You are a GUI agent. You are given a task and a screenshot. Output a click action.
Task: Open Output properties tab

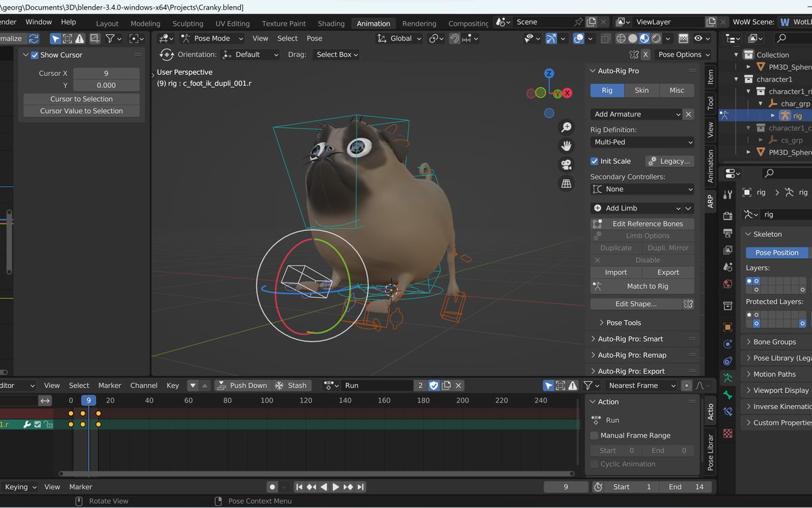[x=727, y=233]
